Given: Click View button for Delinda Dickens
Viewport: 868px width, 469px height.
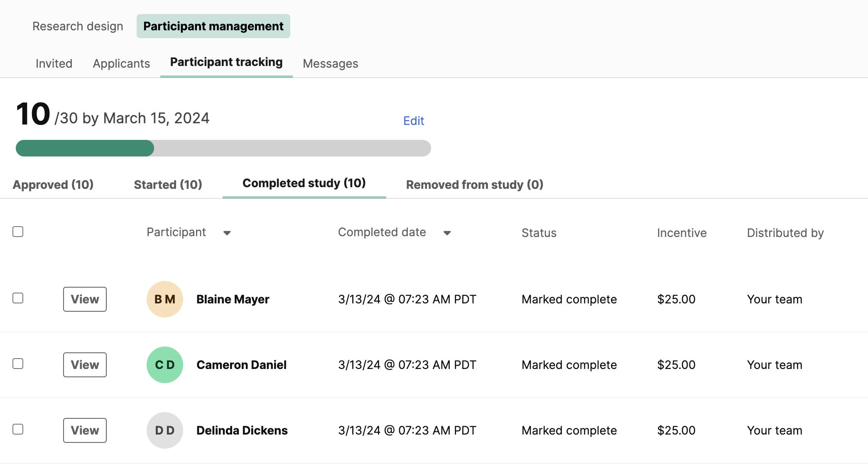Looking at the screenshot, I should click(x=85, y=430).
